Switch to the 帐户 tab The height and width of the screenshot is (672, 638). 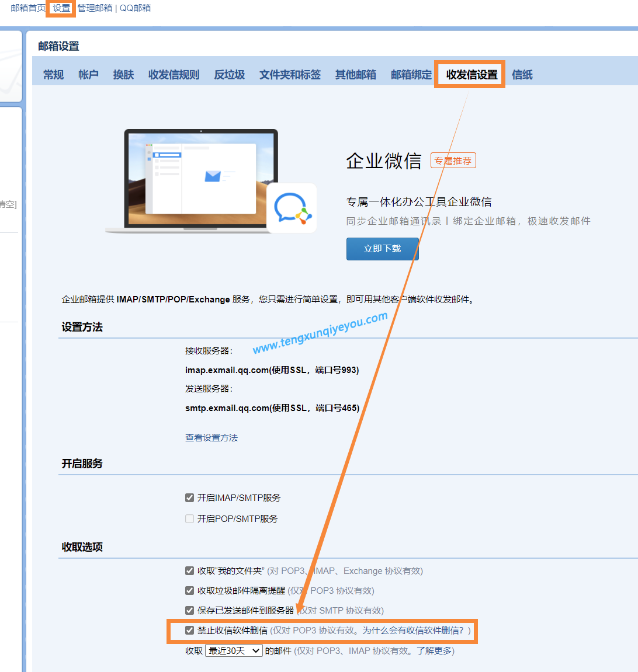(88, 75)
